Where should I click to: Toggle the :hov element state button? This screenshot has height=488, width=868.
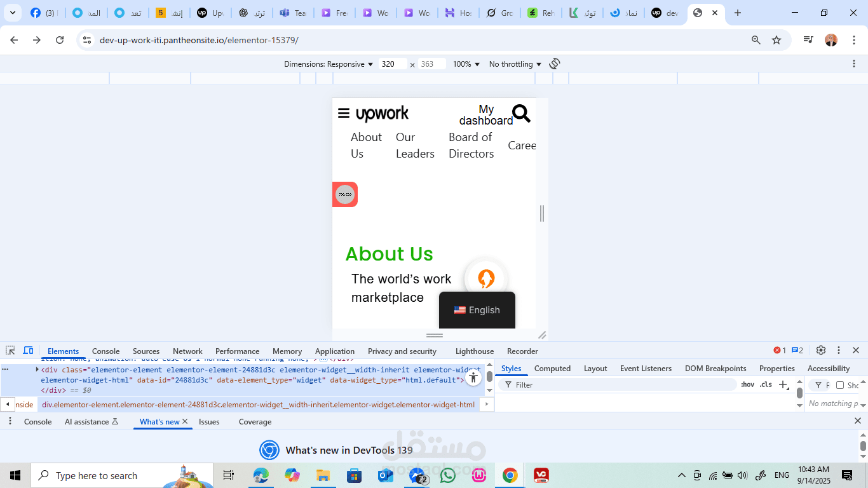747,384
